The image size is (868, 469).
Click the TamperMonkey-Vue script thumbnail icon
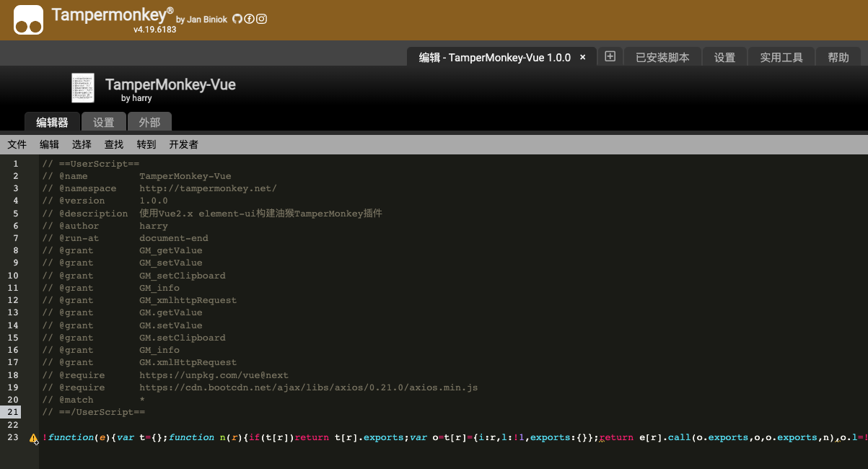83,88
